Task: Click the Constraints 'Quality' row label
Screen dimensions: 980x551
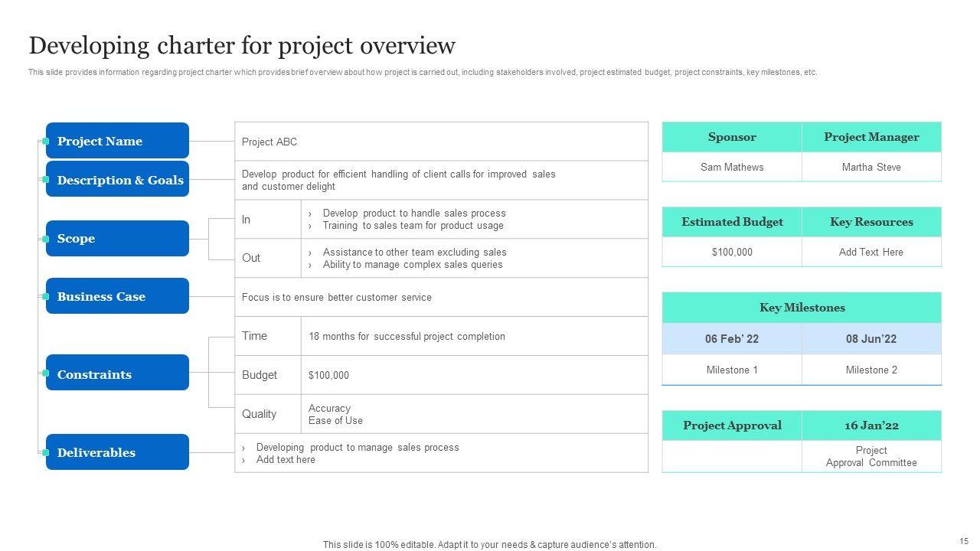Action: tap(260, 414)
